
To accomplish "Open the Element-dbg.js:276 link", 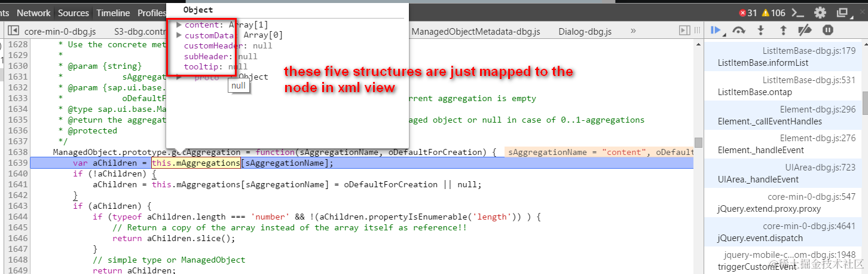I will tap(818, 138).
